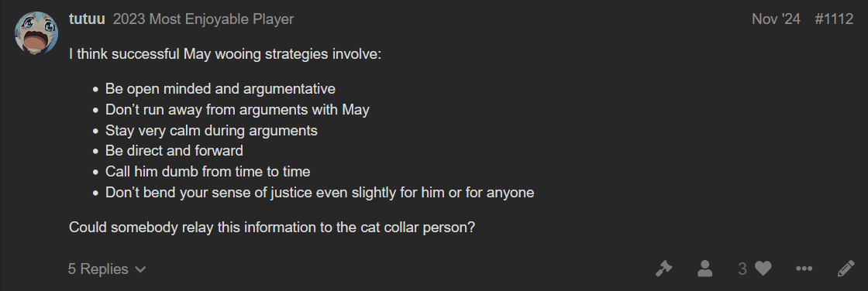Click the 'Don't run away from arguments' line
868x291 pixels.
[237, 110]
